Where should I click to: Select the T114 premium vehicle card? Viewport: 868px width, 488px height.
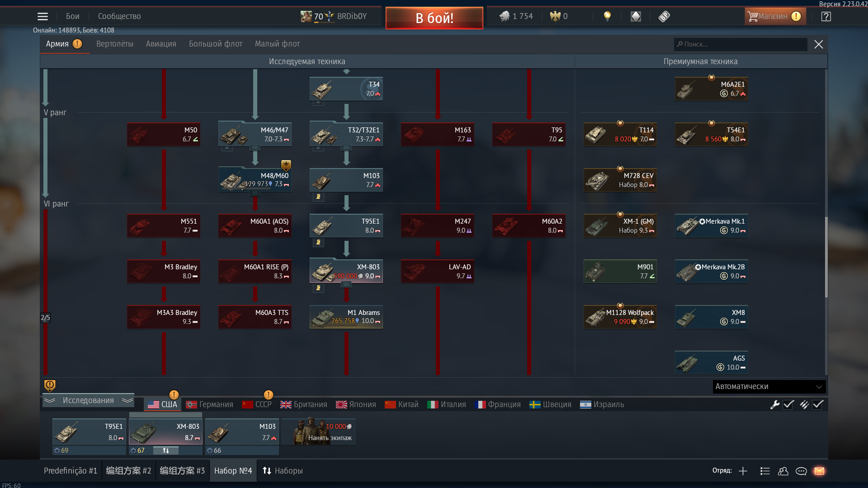[x=620, y=134]
